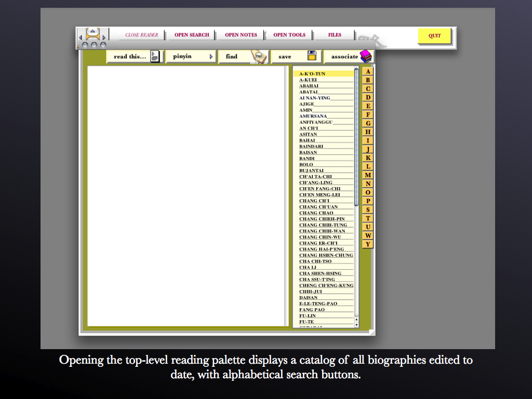This screenshot has width=532, height=399.
Task: Click the left navigation arrow in the top palette
Action: tap(81, 37)
